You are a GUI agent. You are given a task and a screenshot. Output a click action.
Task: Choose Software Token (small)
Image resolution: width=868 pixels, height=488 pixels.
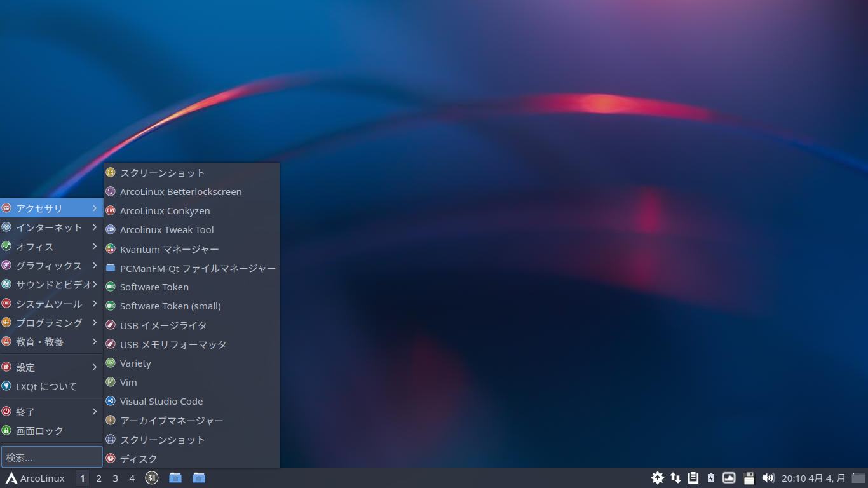tap(191, 306)
